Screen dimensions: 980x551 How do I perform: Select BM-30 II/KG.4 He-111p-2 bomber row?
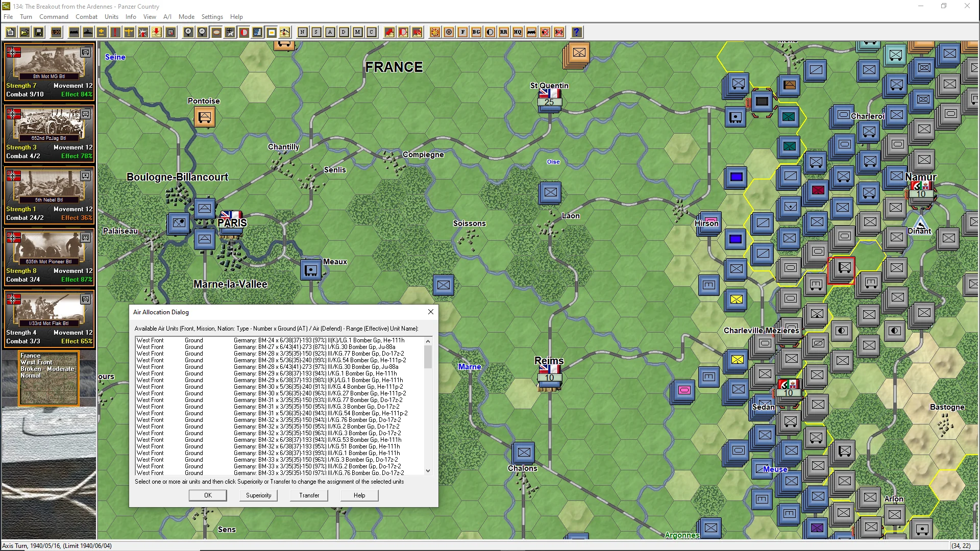279,387
